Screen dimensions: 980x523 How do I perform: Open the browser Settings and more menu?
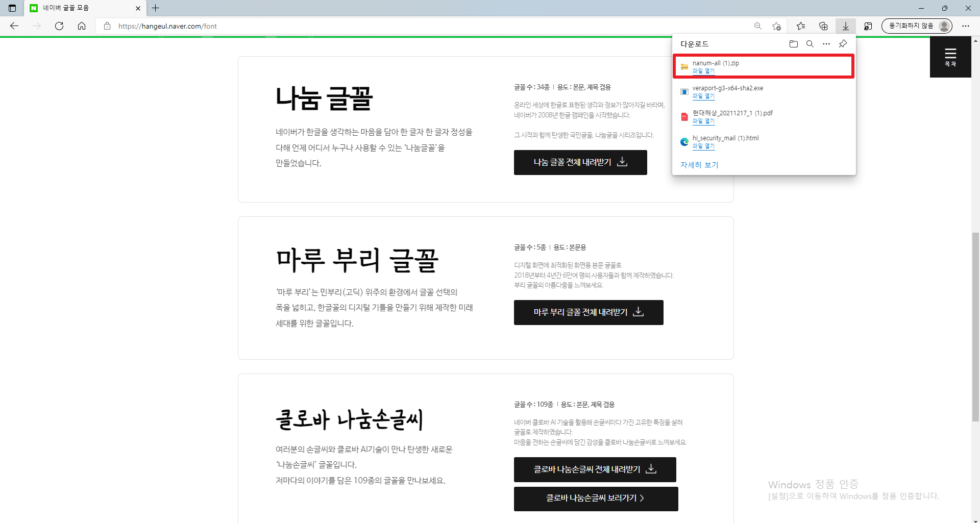(x=966, y=26)
